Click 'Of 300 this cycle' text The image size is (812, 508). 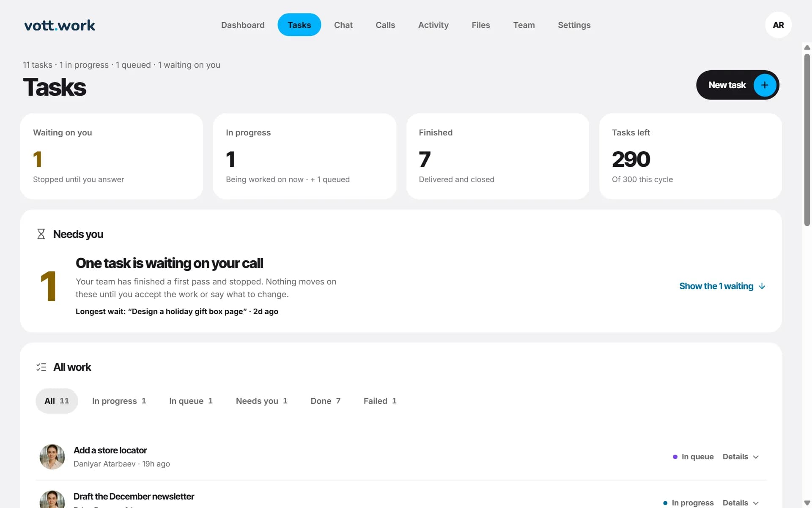coord(642,179)
